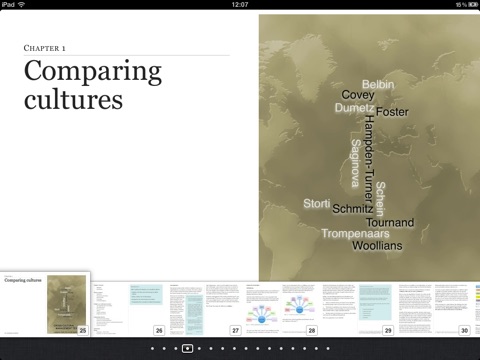Viewport: 480px width, 360px height.
Task: Open the page 28 spread thumbnail
Action: click(x=281, y=309)
